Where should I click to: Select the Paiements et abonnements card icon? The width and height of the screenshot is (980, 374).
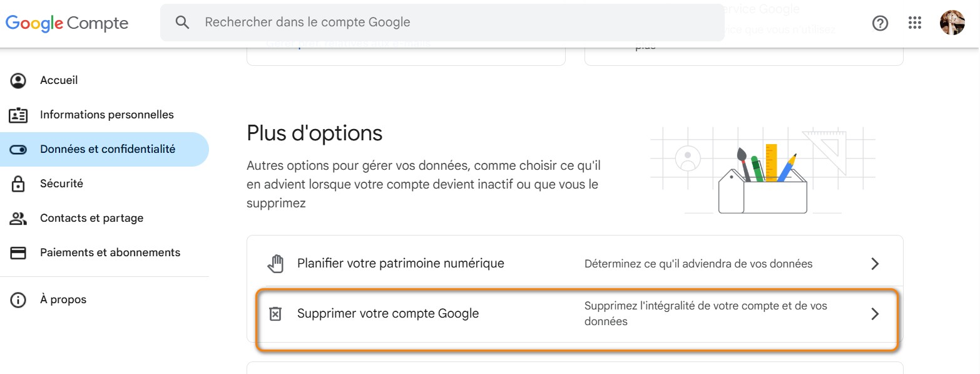click(19, 252)
